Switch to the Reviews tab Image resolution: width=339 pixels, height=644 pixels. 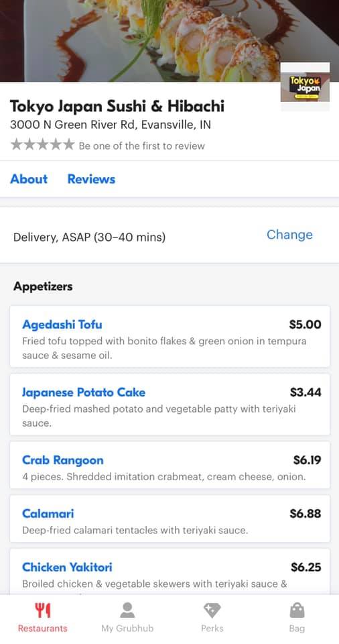coord(91,179)
